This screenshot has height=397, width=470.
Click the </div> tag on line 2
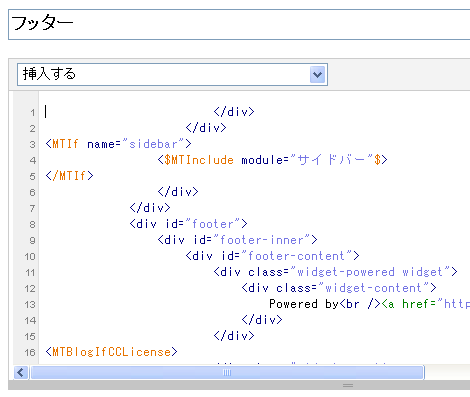coord(206,128)
